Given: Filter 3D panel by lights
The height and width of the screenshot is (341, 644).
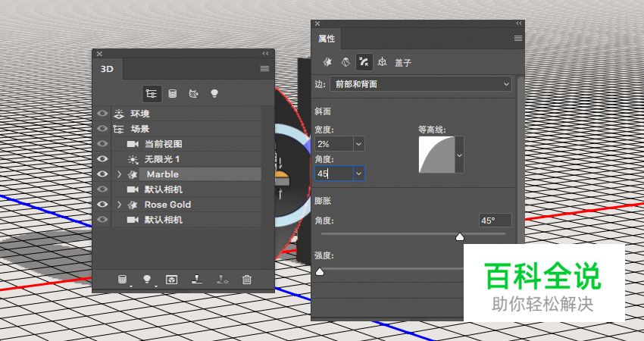Looking at the screenshot, I should coord(214,94).
